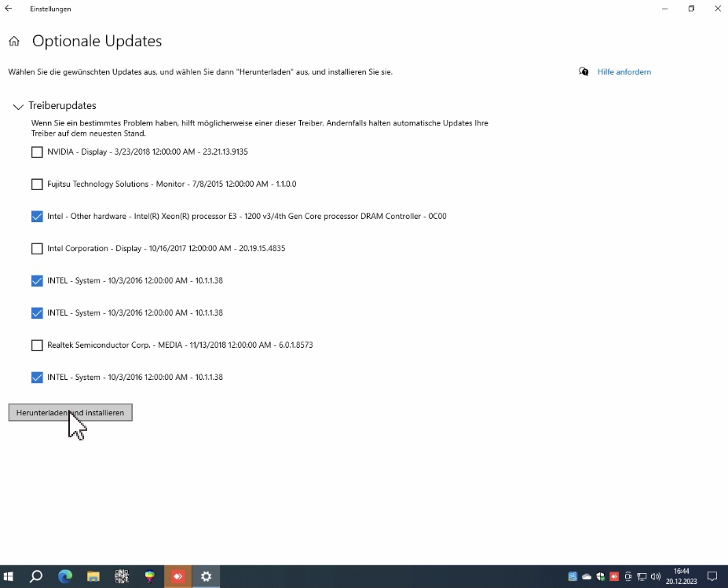Open the notification center icon
The width and height of the screenshot is (728, 588).
pos(712,576)
